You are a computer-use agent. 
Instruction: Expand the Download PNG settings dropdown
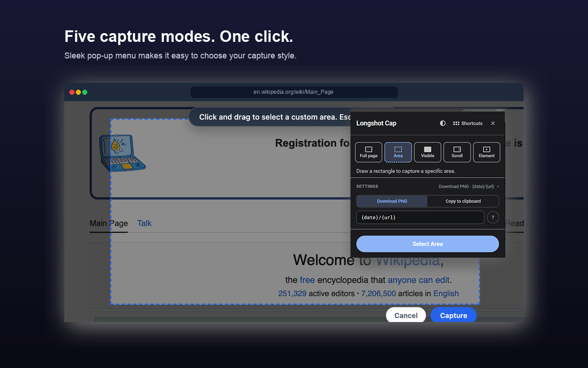pyautogui.click(x=469, y=186)
